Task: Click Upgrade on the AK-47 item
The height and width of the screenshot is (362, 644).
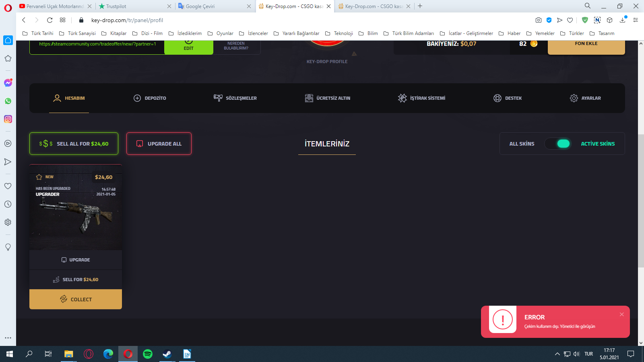Action: (x=76, y=260)
